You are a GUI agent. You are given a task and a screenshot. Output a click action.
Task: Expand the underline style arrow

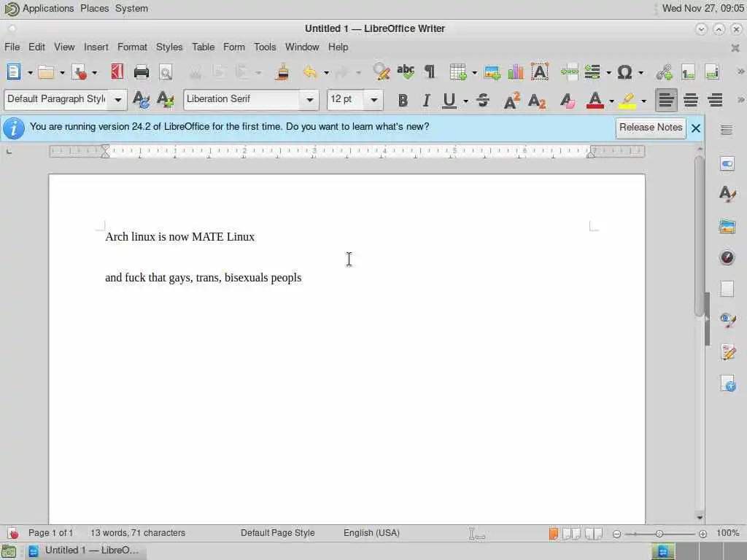point(465,101)
